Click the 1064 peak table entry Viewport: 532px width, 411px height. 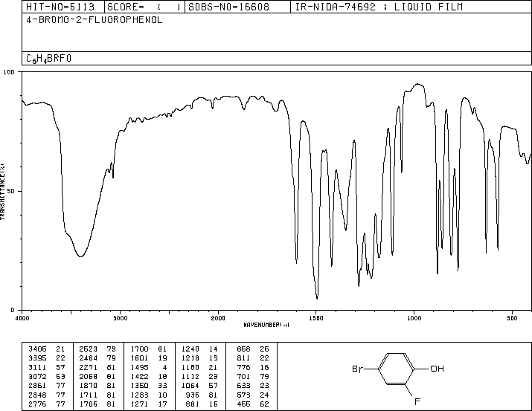tap(190, 386)
